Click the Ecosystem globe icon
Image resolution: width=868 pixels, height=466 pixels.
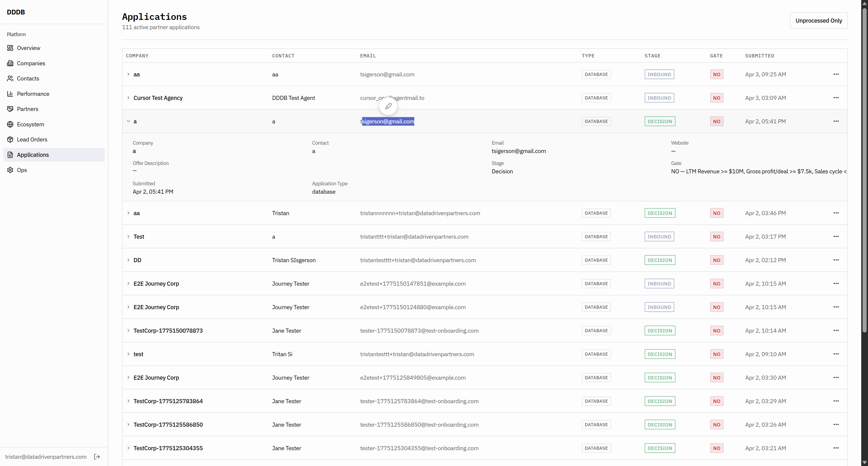point(10,124)
